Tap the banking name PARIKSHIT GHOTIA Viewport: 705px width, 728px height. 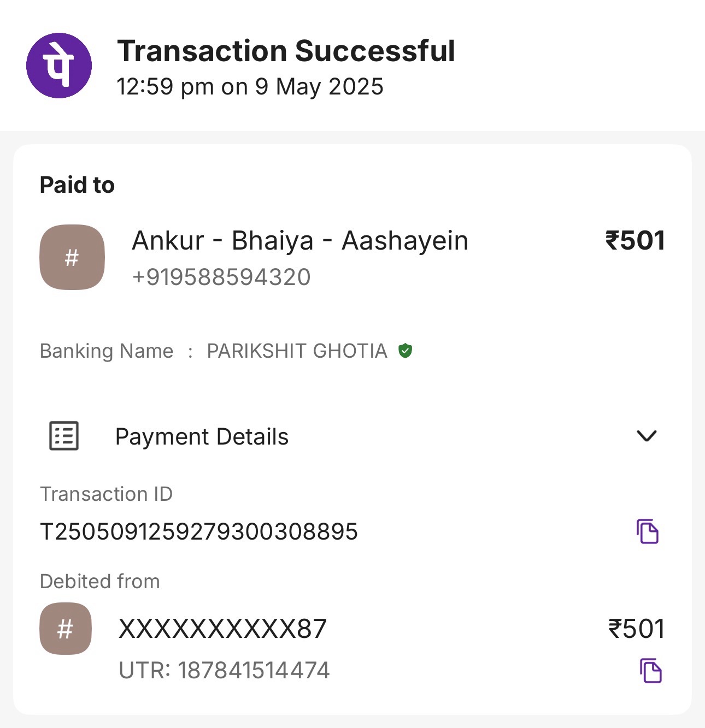(297, 351)
